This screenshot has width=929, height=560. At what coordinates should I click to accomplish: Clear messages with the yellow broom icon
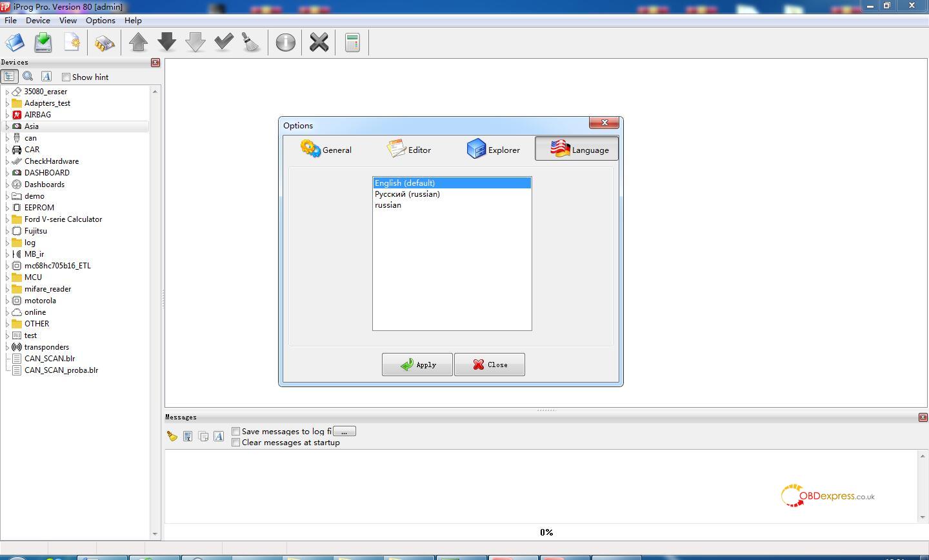pos(172,436)
